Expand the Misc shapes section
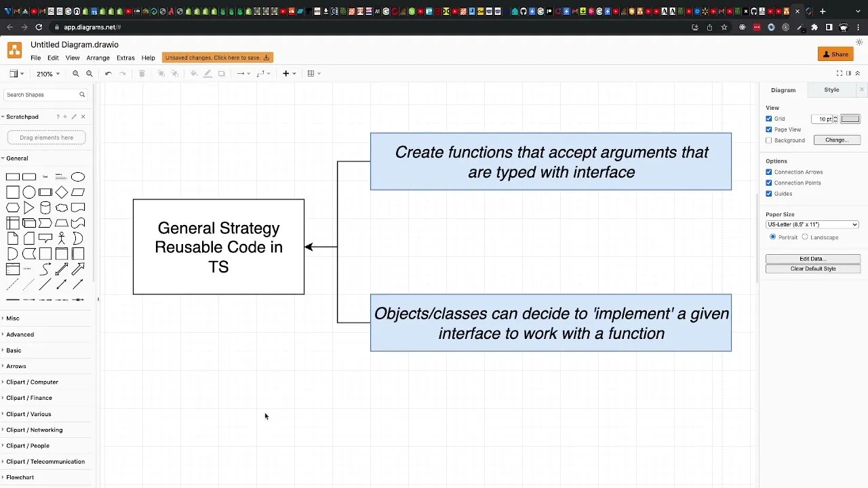 tap(46, 318)
